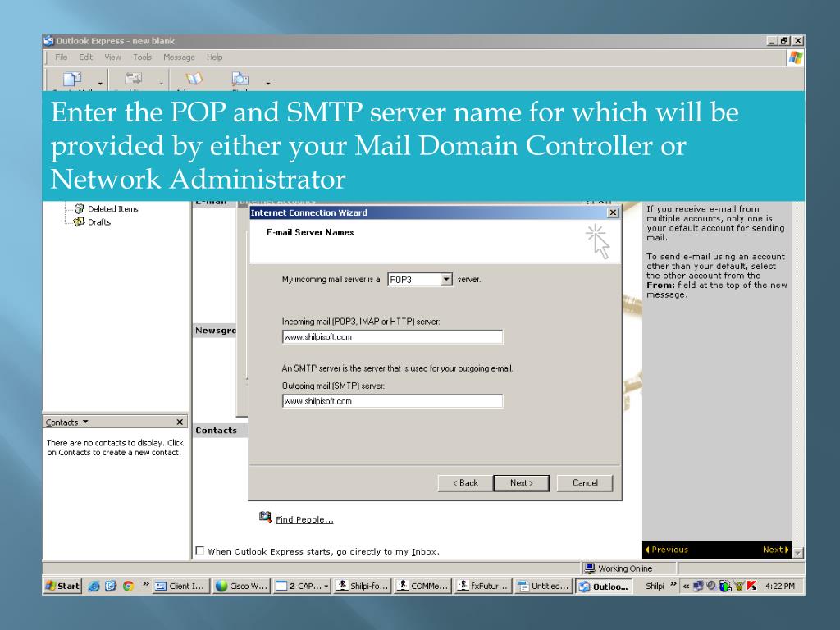Click the tip pane scrollbar down arrow
Image resolution: width=840 pixels, height=630 pixels.
pos(797,552)
